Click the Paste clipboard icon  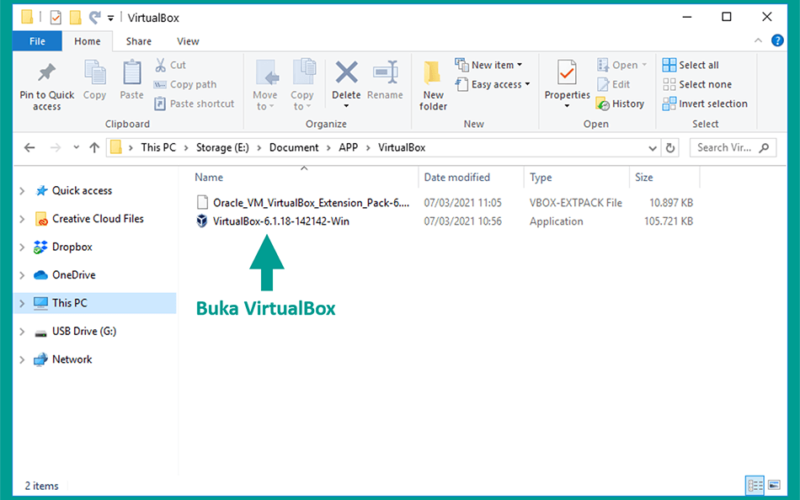pyautogui.click(x=132, y=72)
